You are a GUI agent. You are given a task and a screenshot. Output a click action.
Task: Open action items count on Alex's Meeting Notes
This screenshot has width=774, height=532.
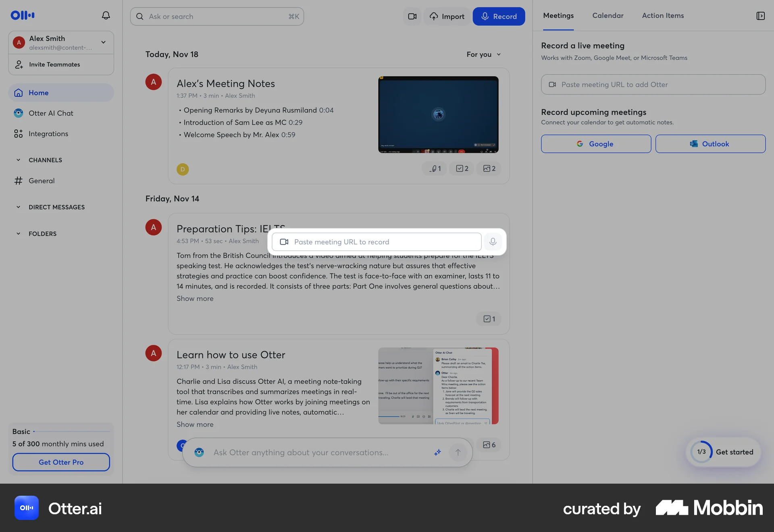click(462, 168)
